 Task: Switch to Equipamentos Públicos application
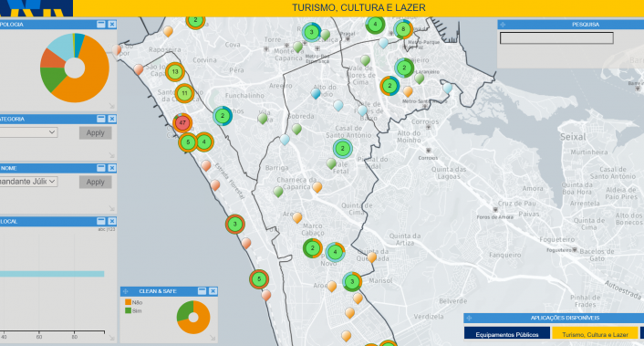[507, 334]
